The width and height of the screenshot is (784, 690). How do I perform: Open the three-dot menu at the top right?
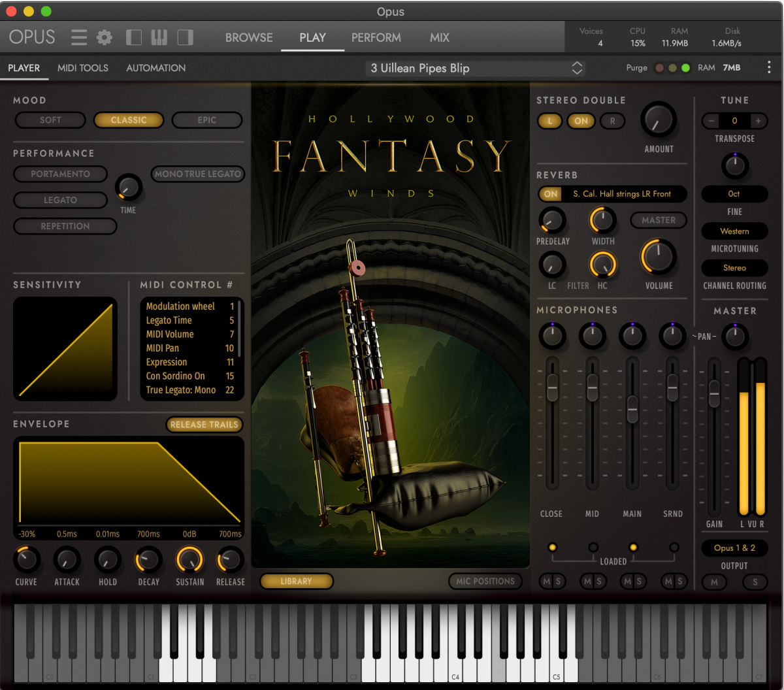click(769, 67)
